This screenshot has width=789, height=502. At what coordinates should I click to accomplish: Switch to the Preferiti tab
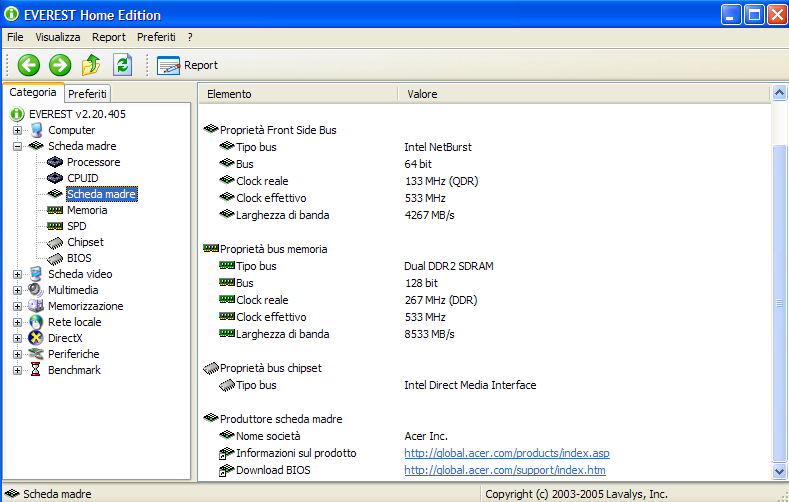[x=88, y=94]
